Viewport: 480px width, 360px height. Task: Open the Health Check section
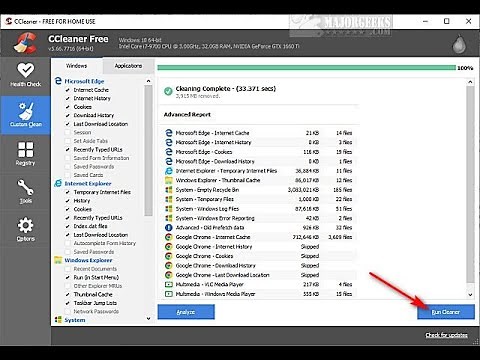coord(25,75)
